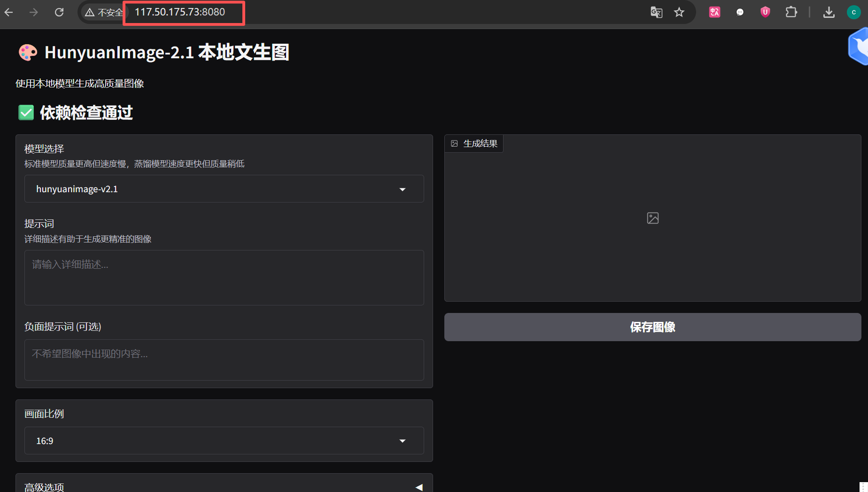The image size is (868, 492).
Task: Expand the 高级选项 section
Action: [x=224, y=487]
